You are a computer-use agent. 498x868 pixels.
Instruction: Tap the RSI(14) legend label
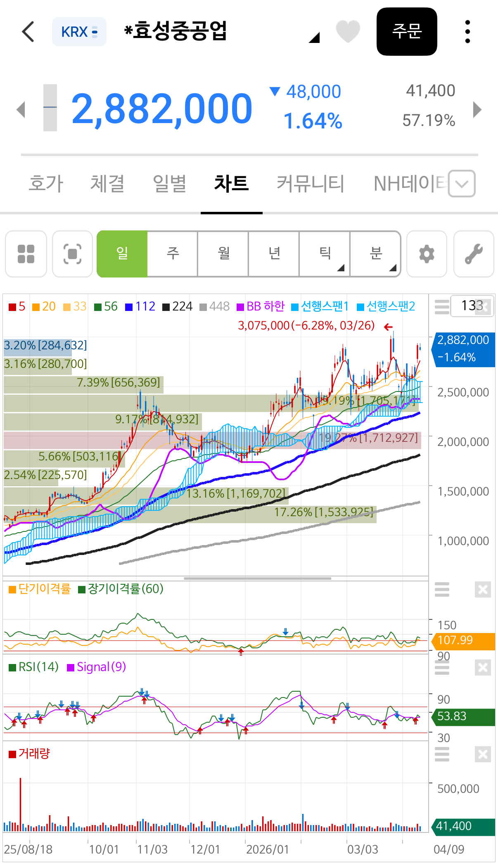pyautogui.click(x=34, y=667)
